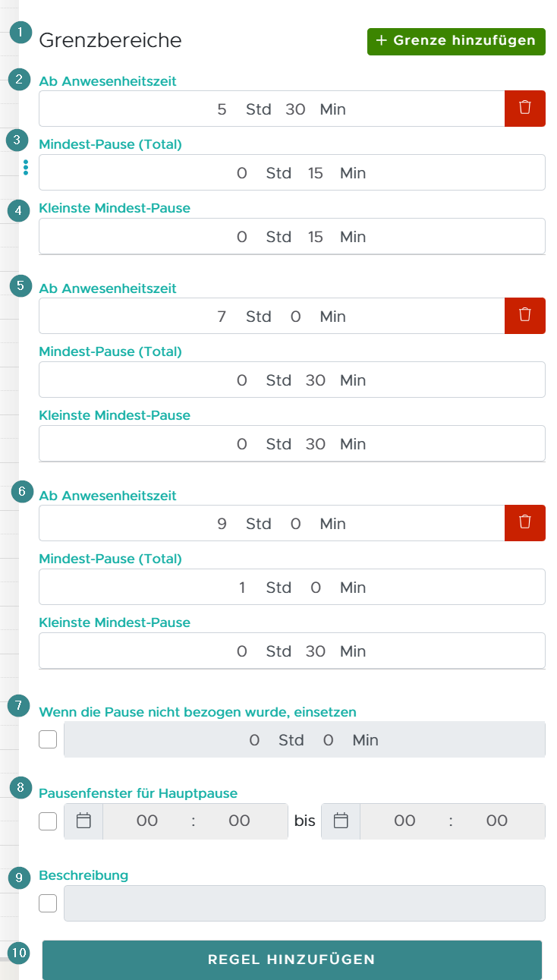Click the numbered marker 1 badge
The image size is (557, 980).
[20, 33]
